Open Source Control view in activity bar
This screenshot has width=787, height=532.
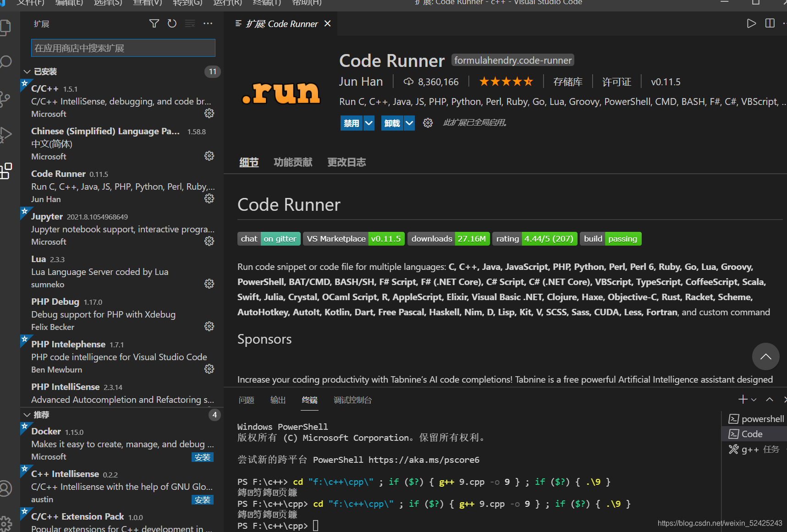click(5, 99)
